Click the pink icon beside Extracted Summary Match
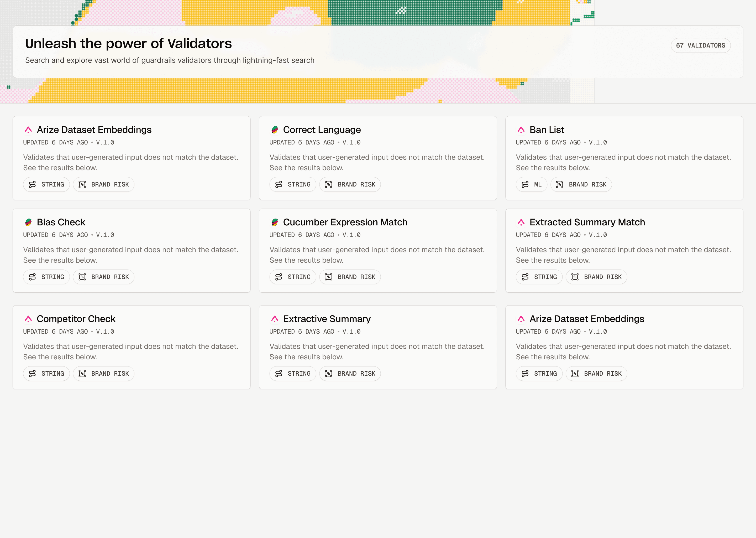The width and height of the screenshot is (756, 538). [x=521, y=222]
